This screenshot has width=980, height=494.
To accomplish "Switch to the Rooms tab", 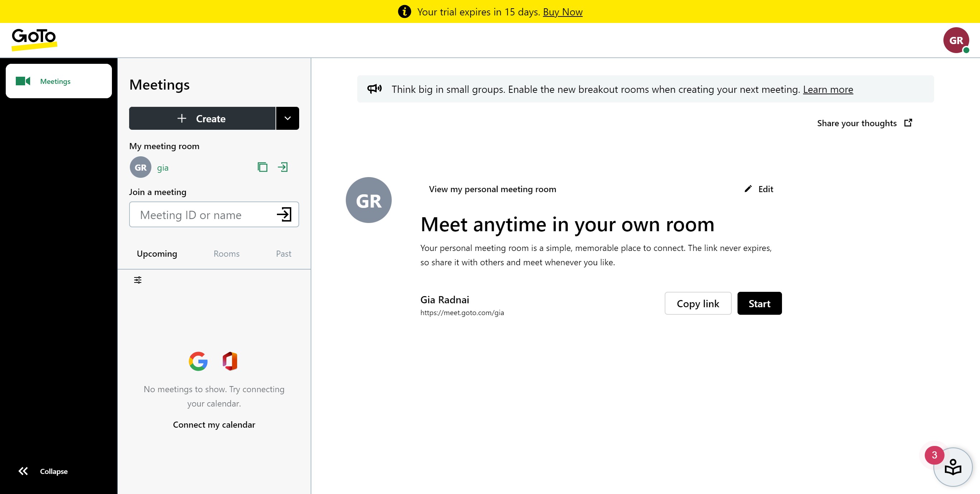I will tap(226, 254).
